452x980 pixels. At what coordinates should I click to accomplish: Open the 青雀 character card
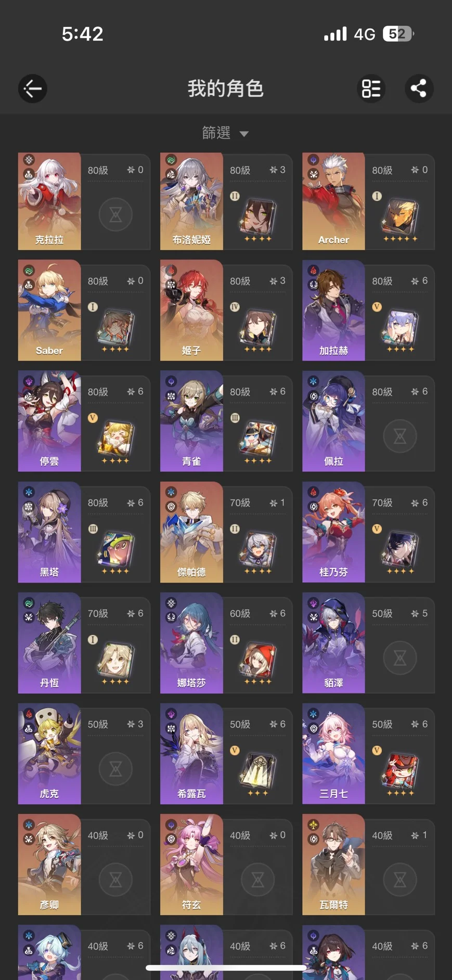coord(226,421)
